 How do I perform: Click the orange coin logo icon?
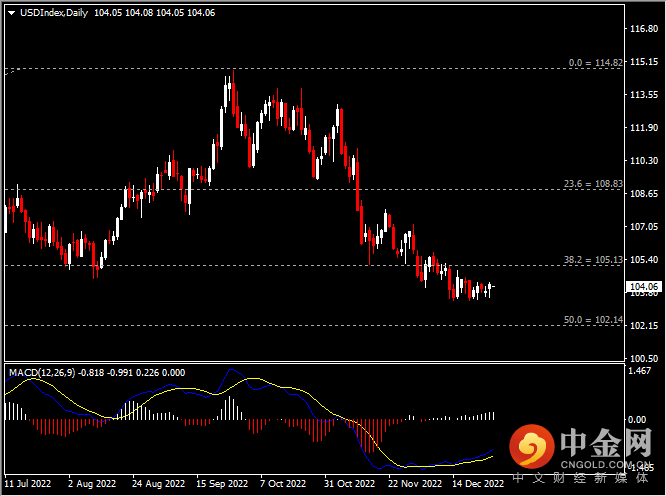pyautogui.click(x=529, y=448)
